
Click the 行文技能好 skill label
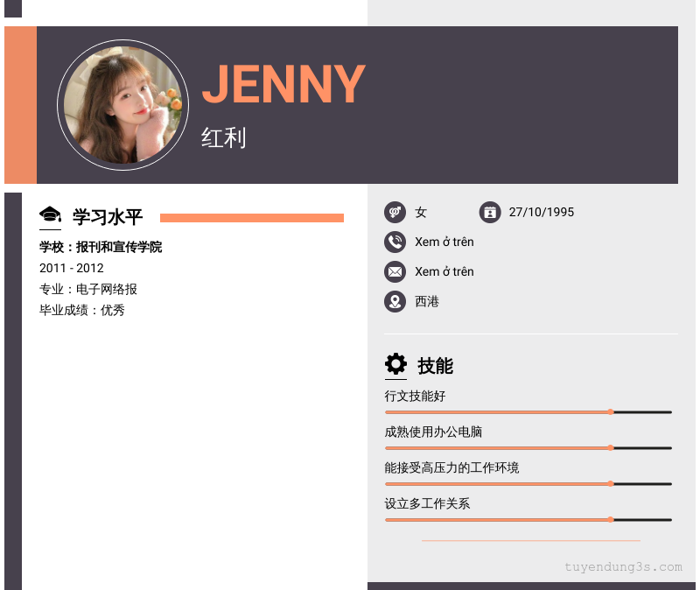click(415, 397)
